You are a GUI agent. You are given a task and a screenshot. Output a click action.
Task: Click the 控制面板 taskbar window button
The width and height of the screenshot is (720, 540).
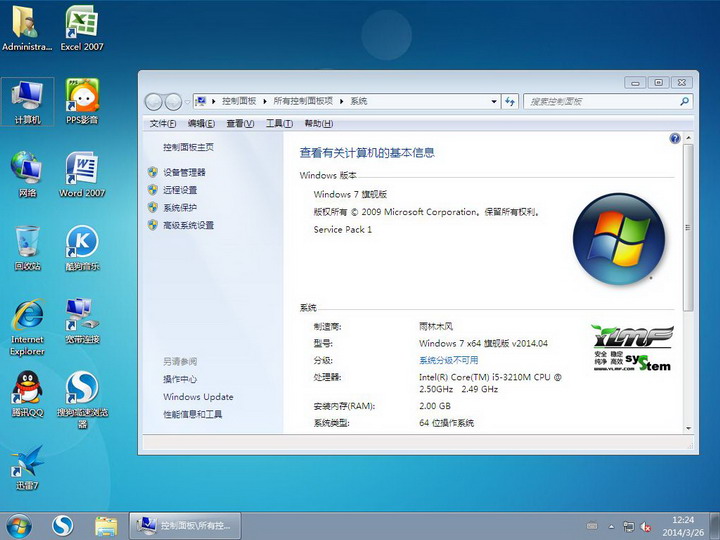pos(185,525)
